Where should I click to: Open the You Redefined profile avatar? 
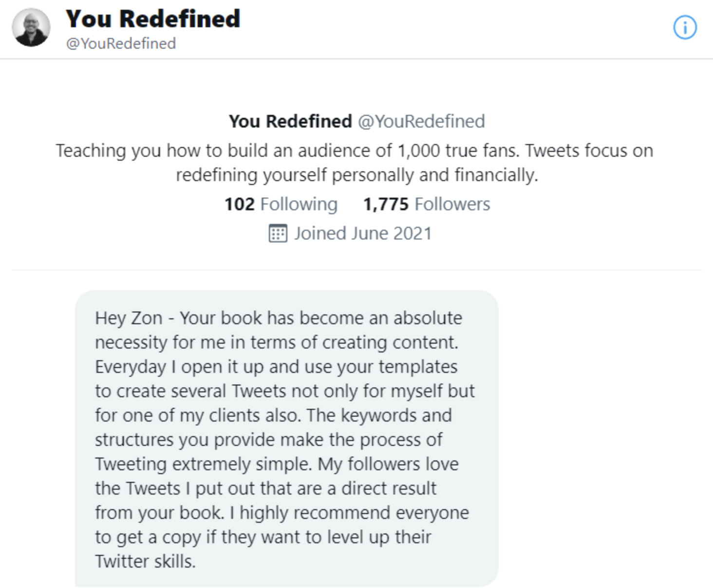click(x=31, y=28)
